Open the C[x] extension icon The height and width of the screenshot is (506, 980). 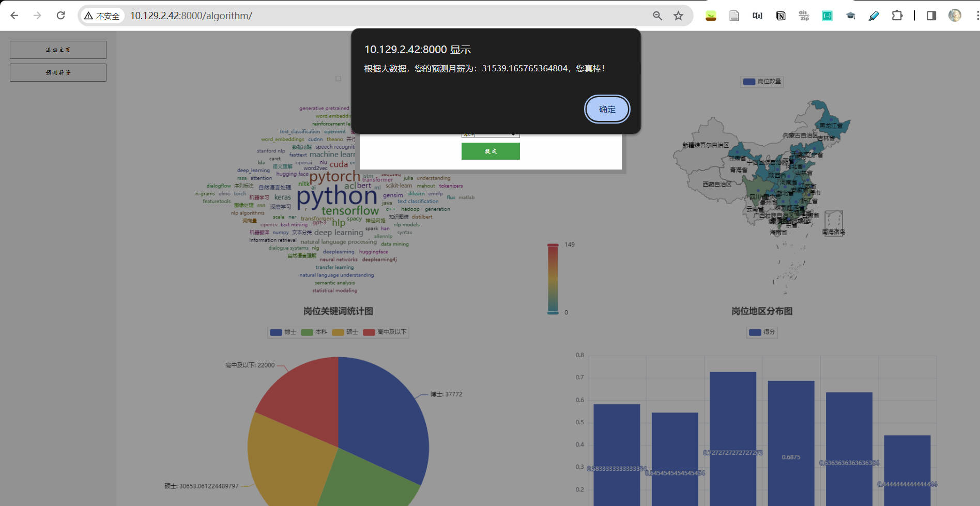point(757,16)
